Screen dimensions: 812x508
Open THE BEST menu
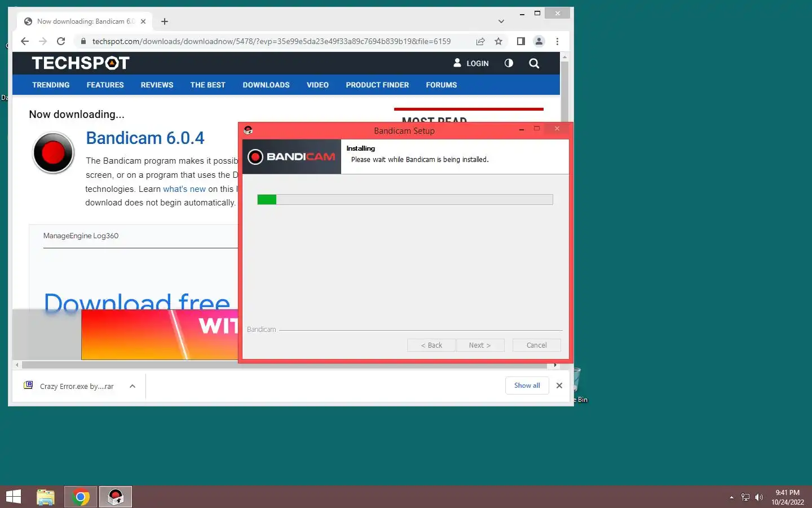pos(208,85)
